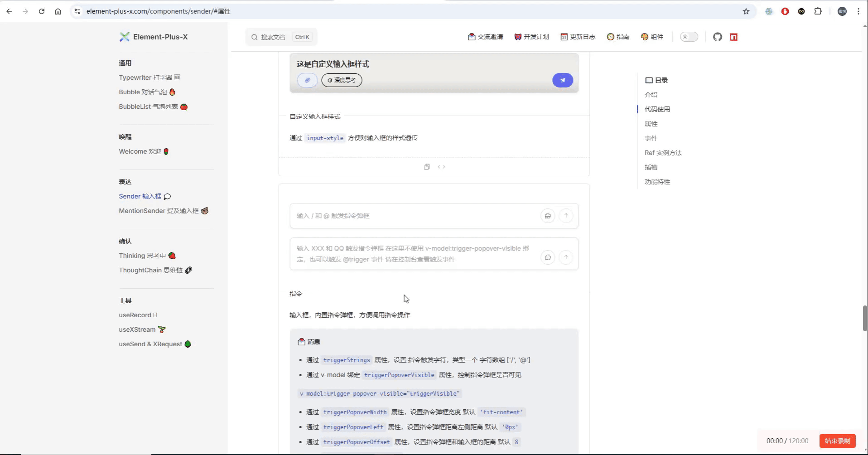
Task: Click the copy-code icon below the style demo
Action: coord(427,166)
